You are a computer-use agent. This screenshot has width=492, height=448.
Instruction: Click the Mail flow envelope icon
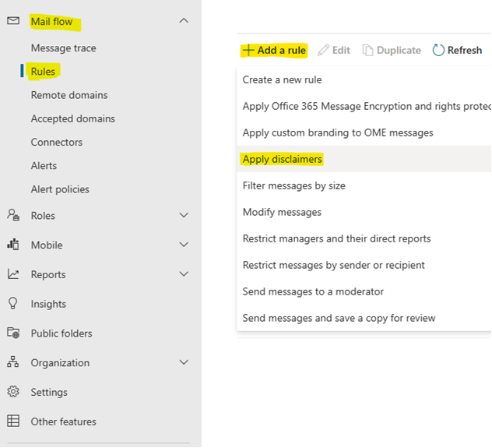coord(13,21)
